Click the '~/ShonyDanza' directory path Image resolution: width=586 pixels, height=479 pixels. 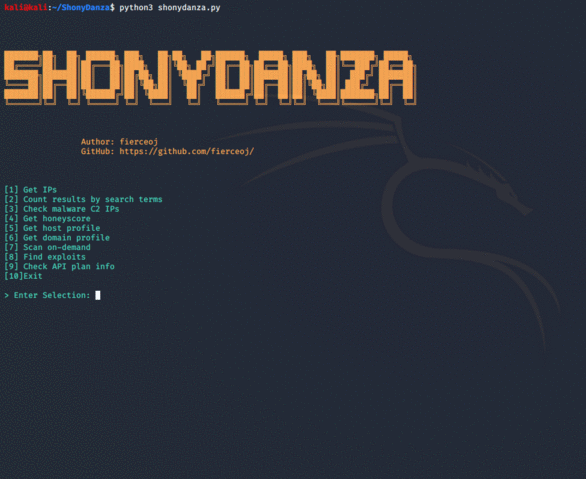point(81,7)
